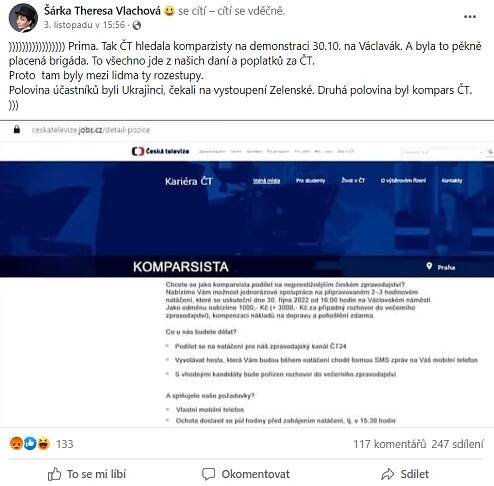
Task: Show who reacted via the 133 count
Action: (64, 444)
